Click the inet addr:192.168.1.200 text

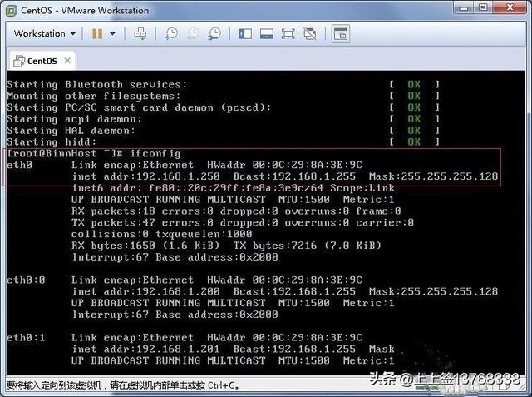[x=146, y=291]
